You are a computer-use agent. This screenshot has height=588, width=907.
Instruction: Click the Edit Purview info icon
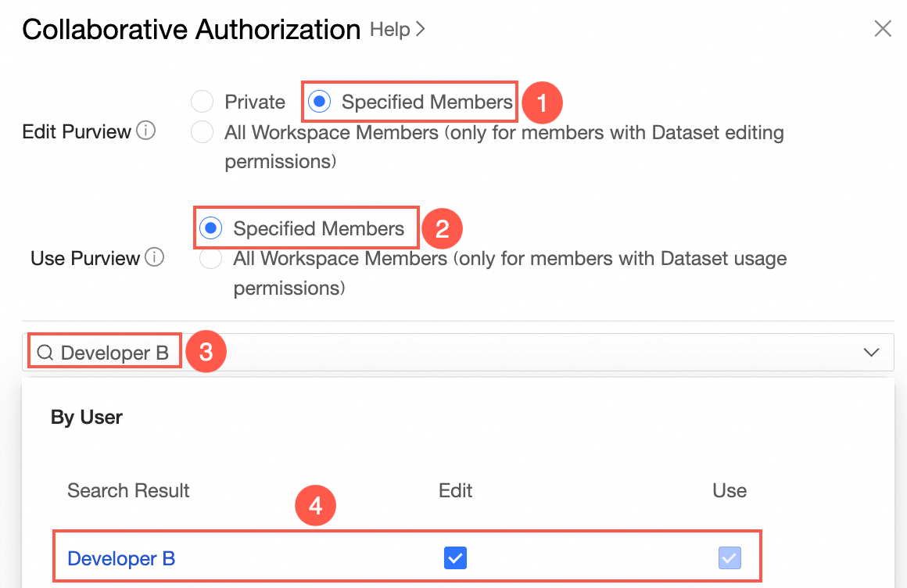(x=145, y=131)
